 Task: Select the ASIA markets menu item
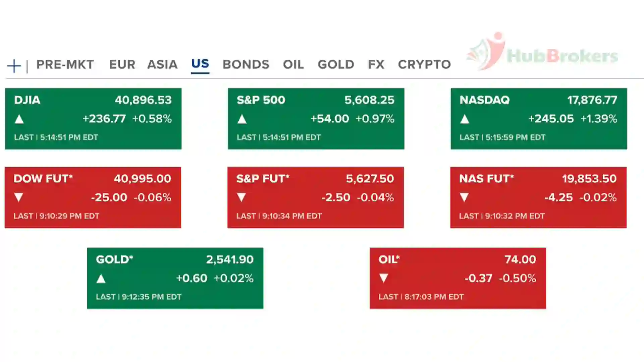click(162, 65)
